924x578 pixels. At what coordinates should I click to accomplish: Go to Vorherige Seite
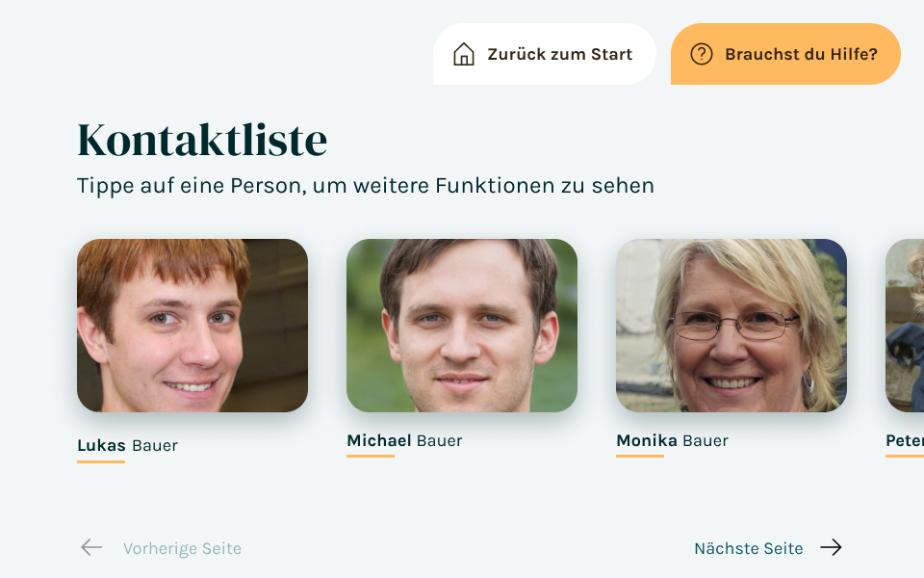tap(182, 548)
